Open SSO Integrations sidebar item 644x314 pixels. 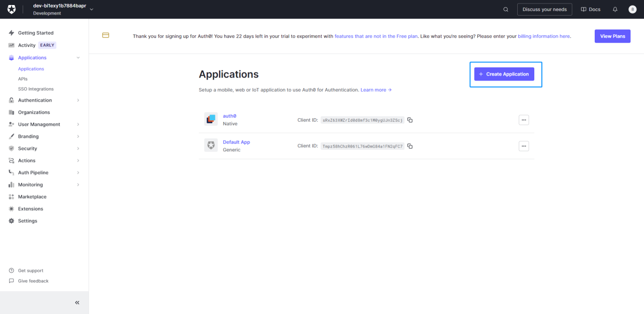click(36, 89)
